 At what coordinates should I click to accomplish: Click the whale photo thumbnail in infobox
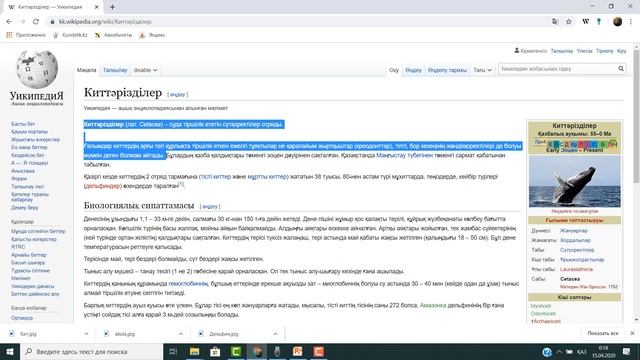click(x=575, y=182)
